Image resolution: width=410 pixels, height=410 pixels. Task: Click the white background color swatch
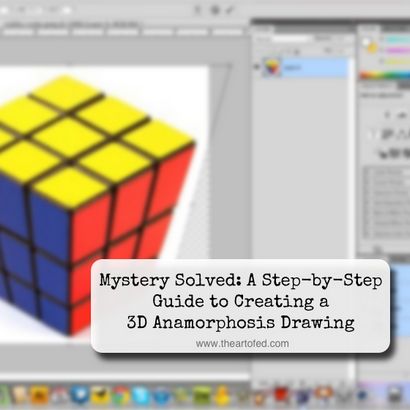(x=366, y=42)
